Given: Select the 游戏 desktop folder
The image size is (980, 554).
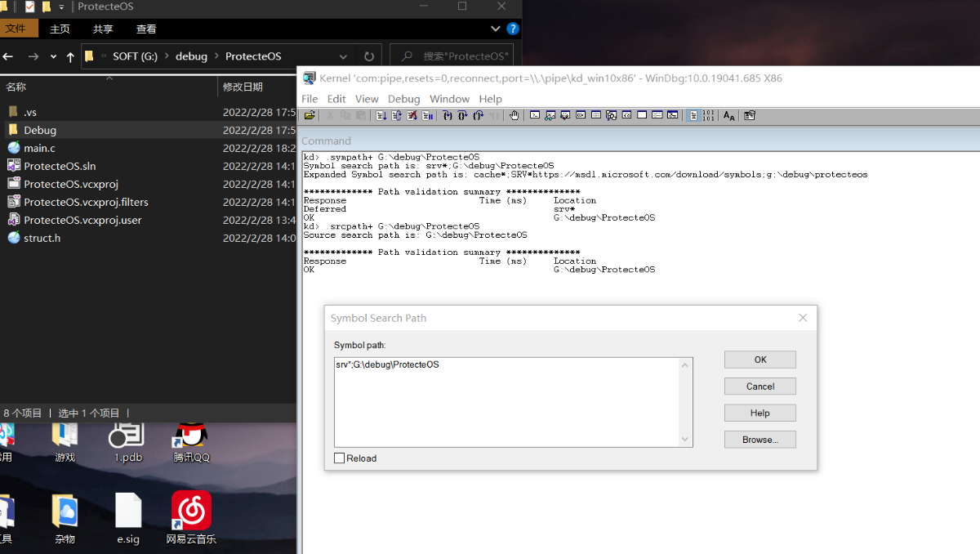Looking at the screenshot, I should (x=65, y=442).
